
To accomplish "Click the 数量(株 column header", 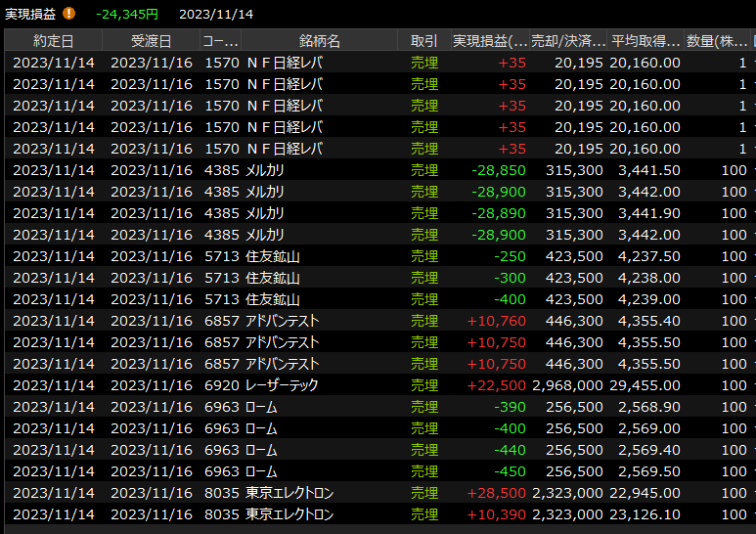I will (x=717, y=40).
